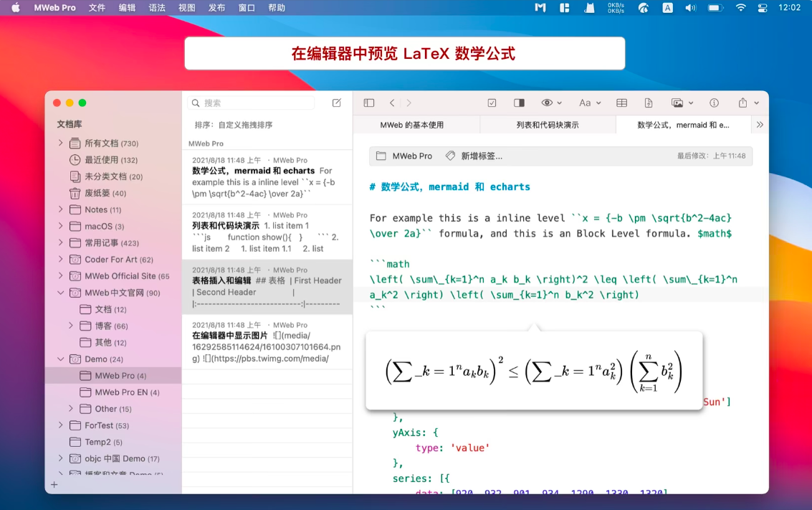
Task: Go back with the left arrow
Action: coord(392,103)
